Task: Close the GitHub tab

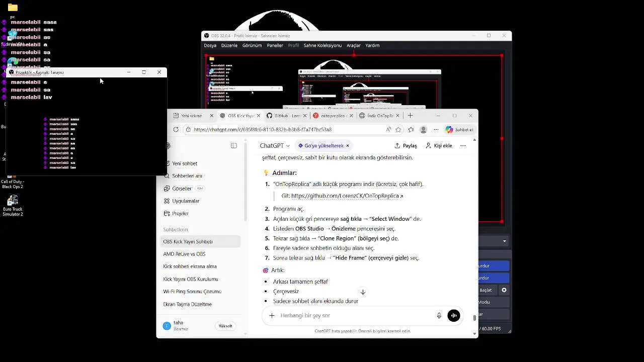Action: tap(305, 116)
